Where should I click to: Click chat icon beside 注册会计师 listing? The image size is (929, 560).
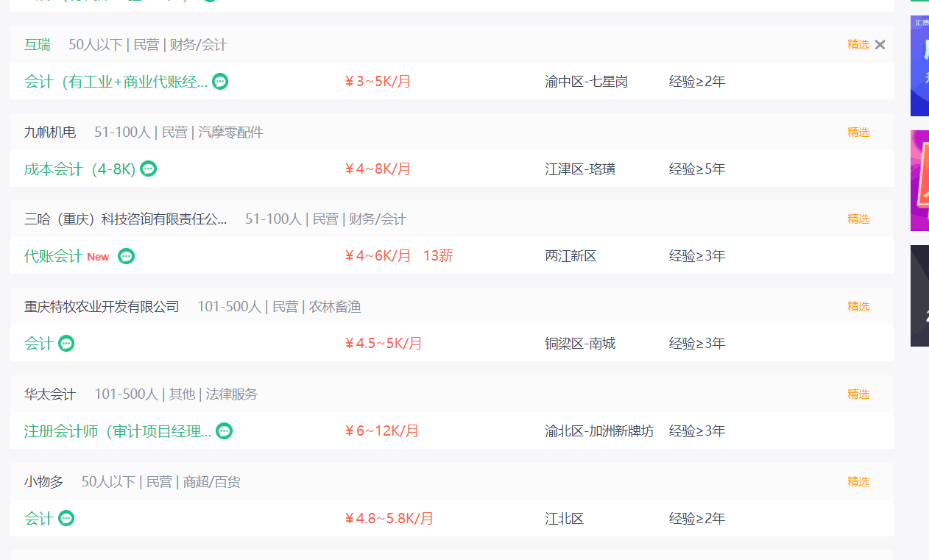click(x=225, y=431)
